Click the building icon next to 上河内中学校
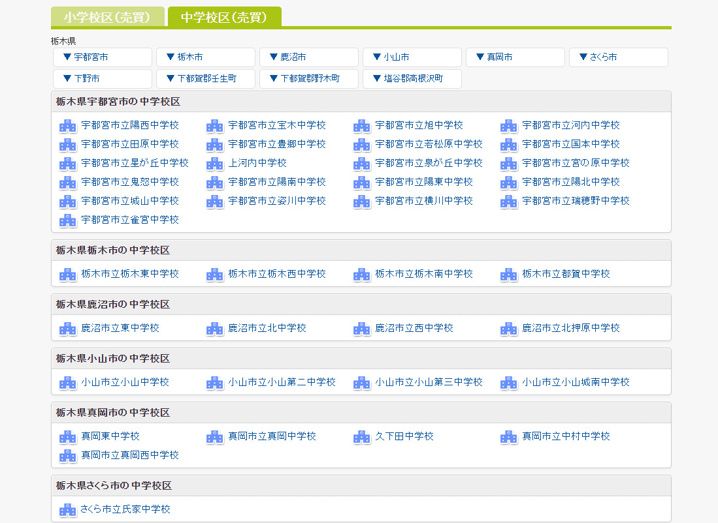Image resolution: width=718 pixels, height=523 pixels. click(215, 163)
